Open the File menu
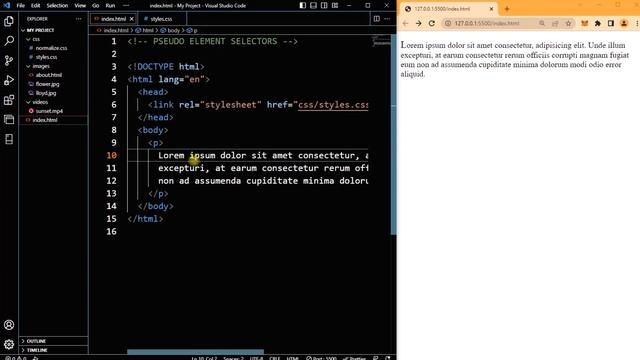Image resolution: width=640 pixels, height=360 pixels. pos(20,6)
